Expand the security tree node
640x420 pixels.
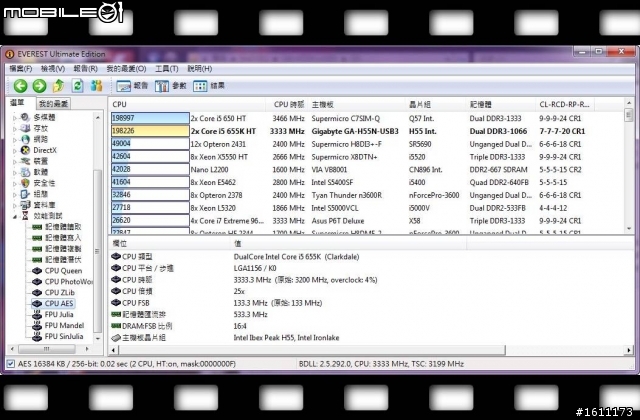pos(15,184)
